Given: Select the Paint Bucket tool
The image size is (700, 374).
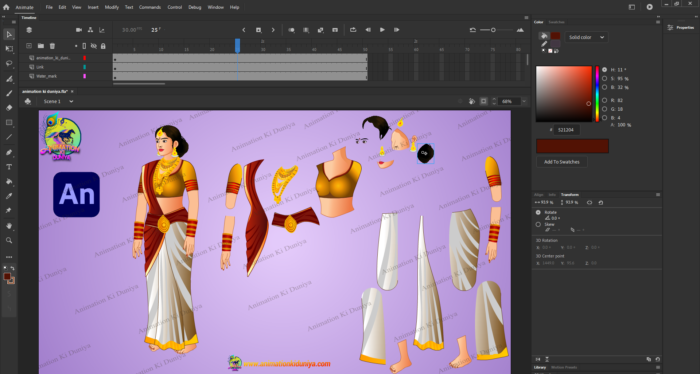Looking at the screenshot, I should 9,182.
